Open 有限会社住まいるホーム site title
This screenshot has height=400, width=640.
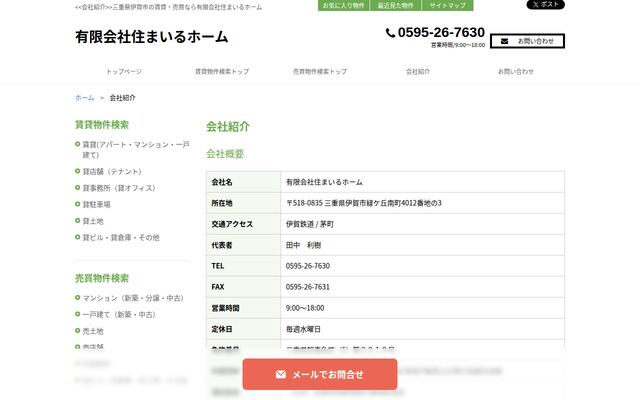point(151,37)
